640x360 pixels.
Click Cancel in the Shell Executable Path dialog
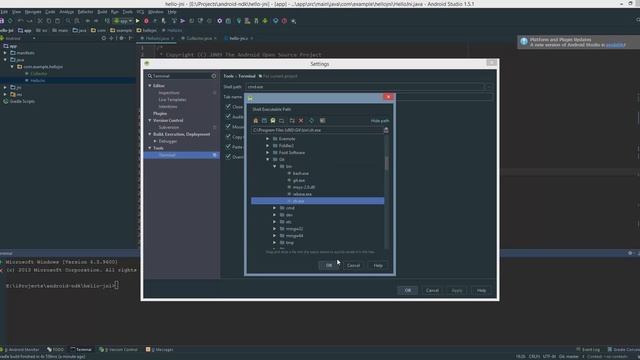[353, 266]
